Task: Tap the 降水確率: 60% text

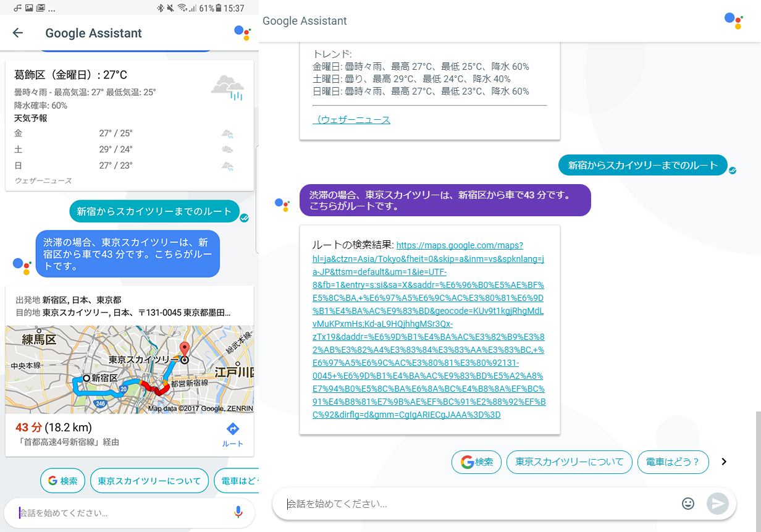Action: [41, 105]
